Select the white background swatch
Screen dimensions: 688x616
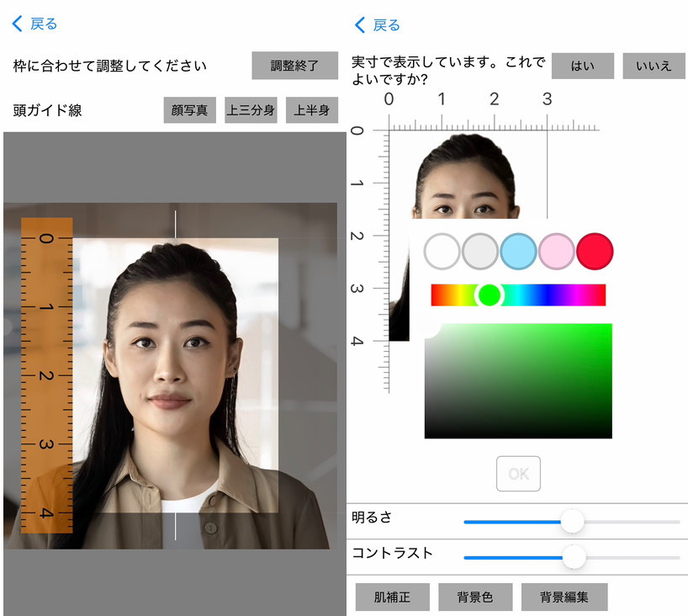(x=442, y=251)
